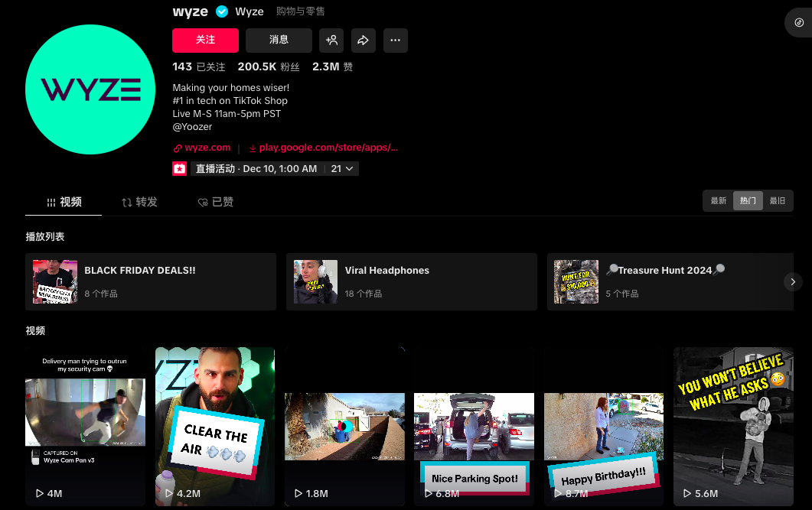Click the play icon on the 4M video thumbnail
Screen dimensions: 812x510
point(38,493)
